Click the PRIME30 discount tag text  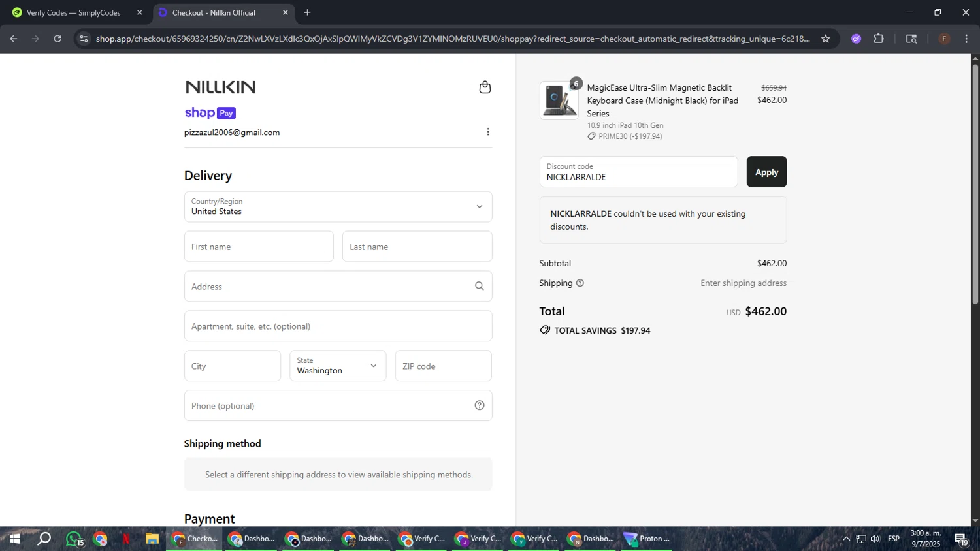pyautogui.click(x=630, y=136)
